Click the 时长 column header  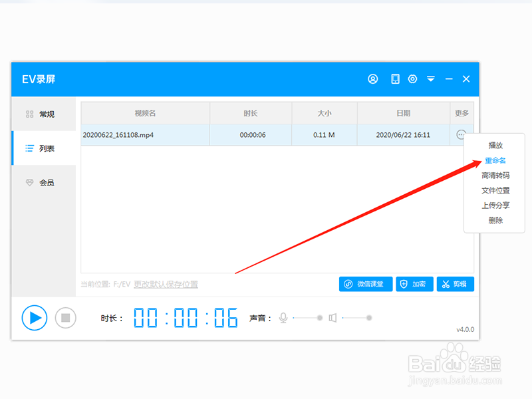point(251,113)
